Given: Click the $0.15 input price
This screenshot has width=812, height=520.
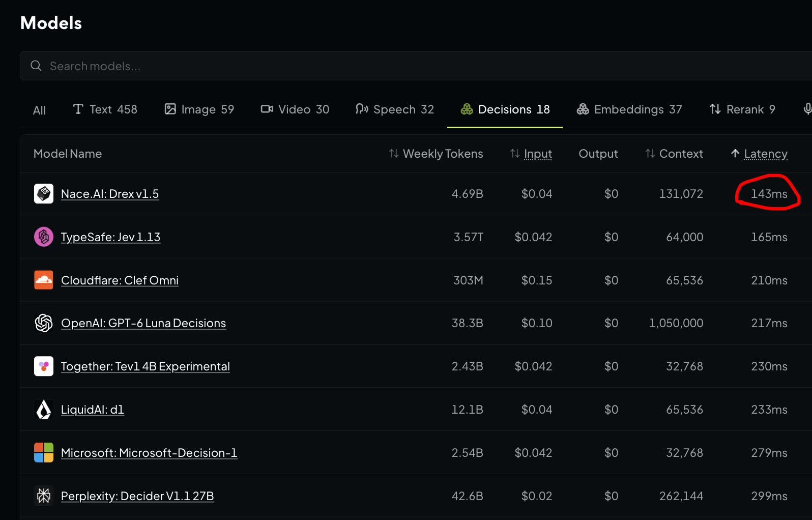Looking at the screenshot, I should (x=537, y=280).
